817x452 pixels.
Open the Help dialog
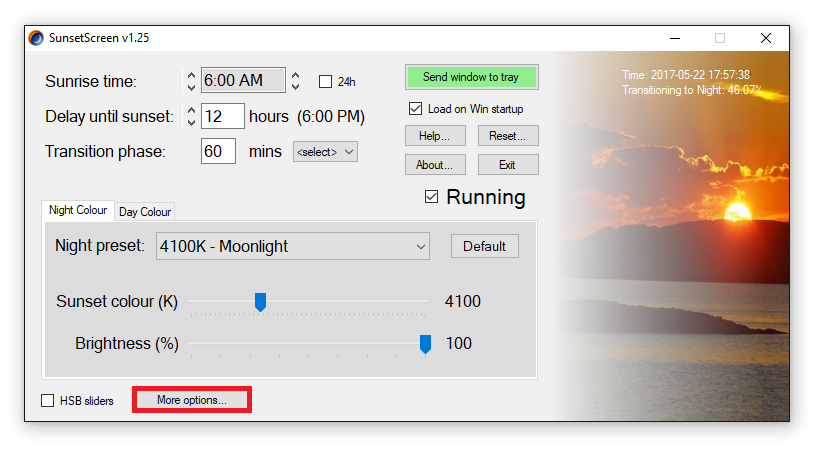coord(435,136)
